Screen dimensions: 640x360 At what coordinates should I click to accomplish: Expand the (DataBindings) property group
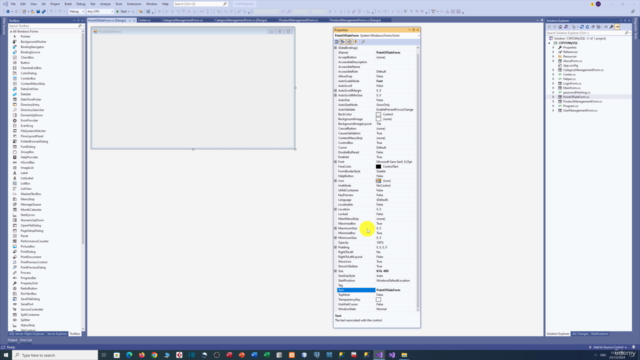point(336,48)
